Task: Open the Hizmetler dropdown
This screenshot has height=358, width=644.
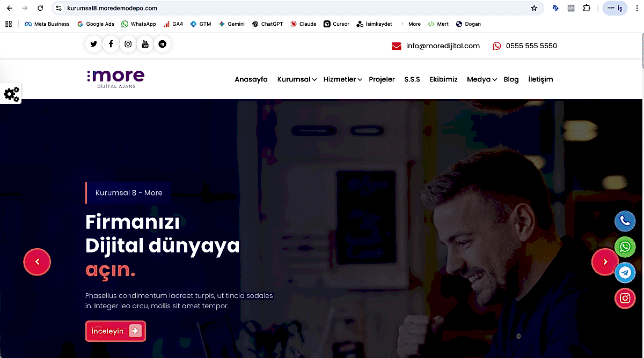Action: point(339,79)
